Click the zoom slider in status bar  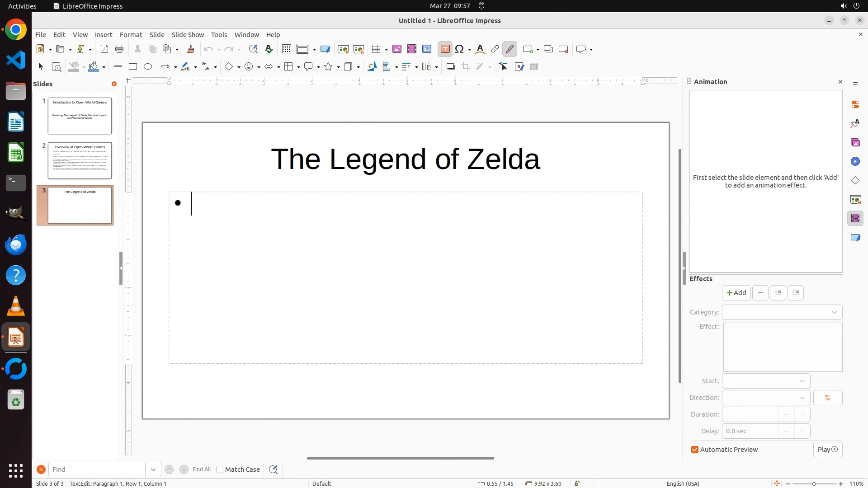tap(814, 483)
